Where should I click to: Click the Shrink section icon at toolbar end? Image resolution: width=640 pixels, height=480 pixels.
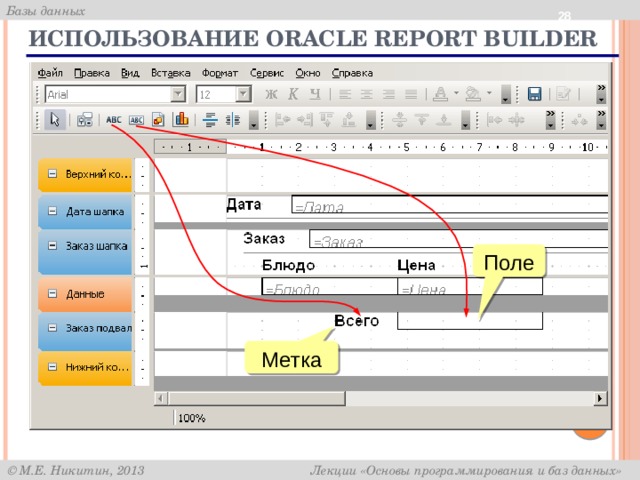(580, 120)
